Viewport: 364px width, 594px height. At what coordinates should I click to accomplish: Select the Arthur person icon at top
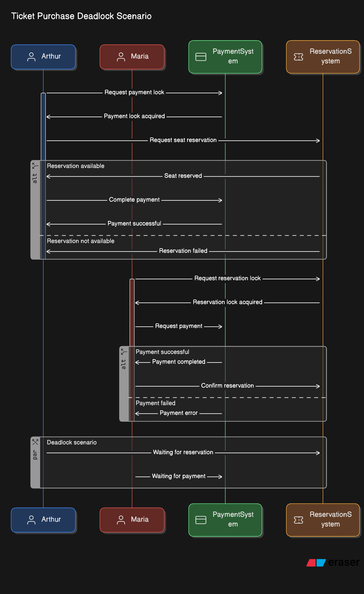point(32,56)
